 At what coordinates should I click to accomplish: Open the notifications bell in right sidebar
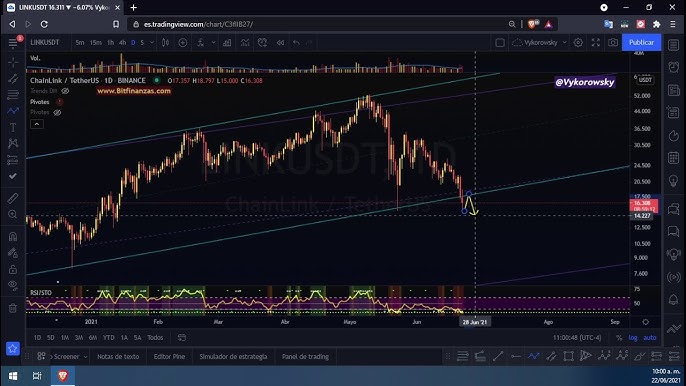tap(674, 299)
